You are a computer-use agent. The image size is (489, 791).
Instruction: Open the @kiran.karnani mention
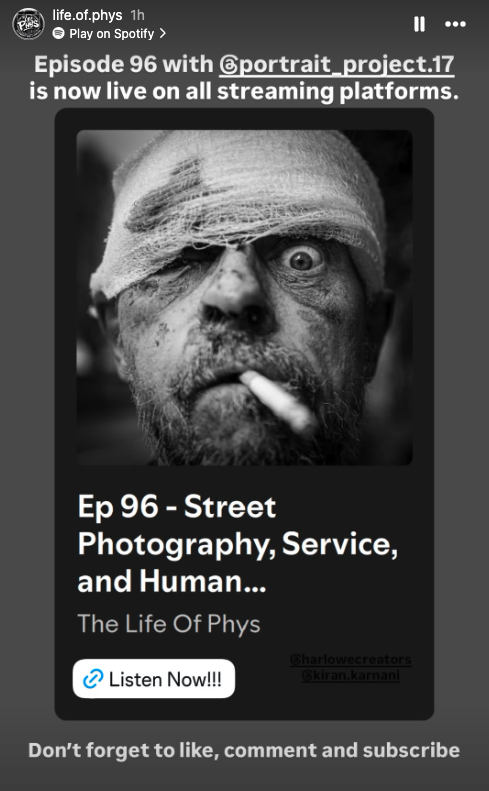tap(351, 675)
